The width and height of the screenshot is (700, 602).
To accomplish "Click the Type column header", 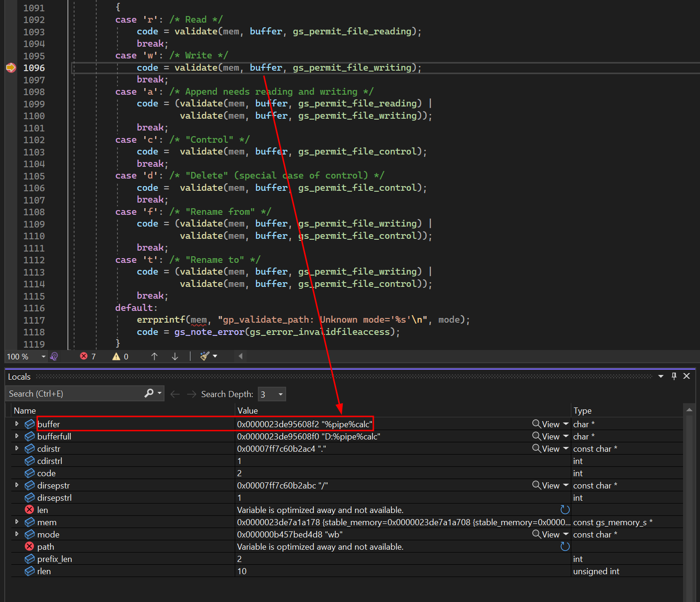I will (582, 411).
